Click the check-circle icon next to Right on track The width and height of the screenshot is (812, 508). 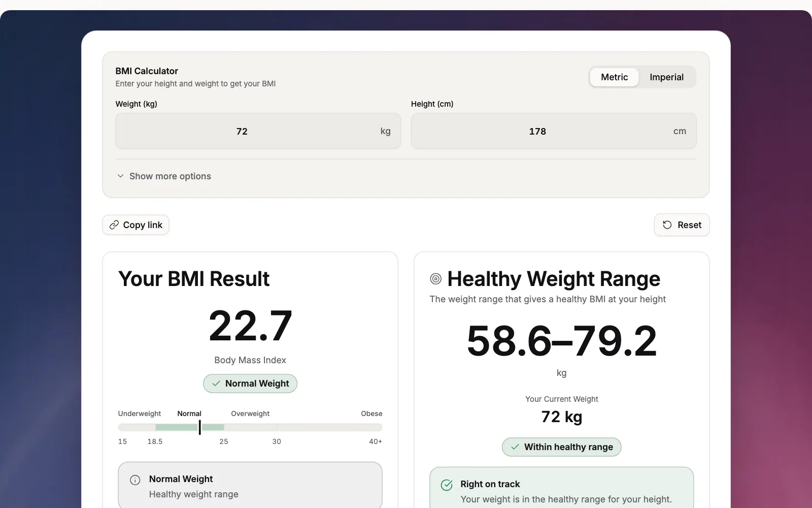click(x=447, y=485)
